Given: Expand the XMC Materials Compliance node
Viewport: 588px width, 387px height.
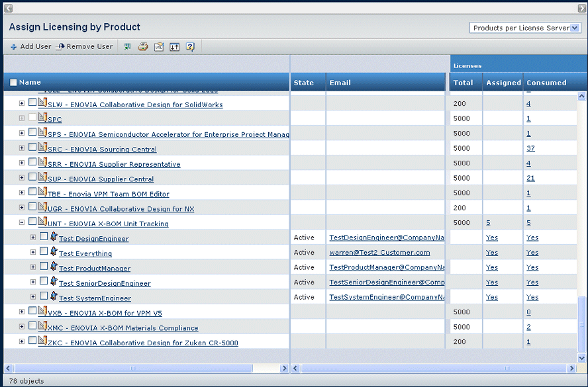Looking at the screenshot, I should tap(22, 326).
